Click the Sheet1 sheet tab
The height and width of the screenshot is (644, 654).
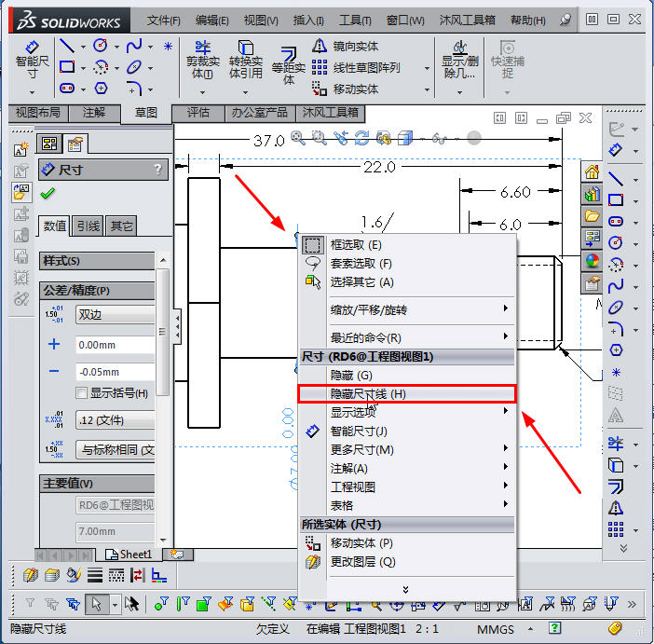coord(129,555)
